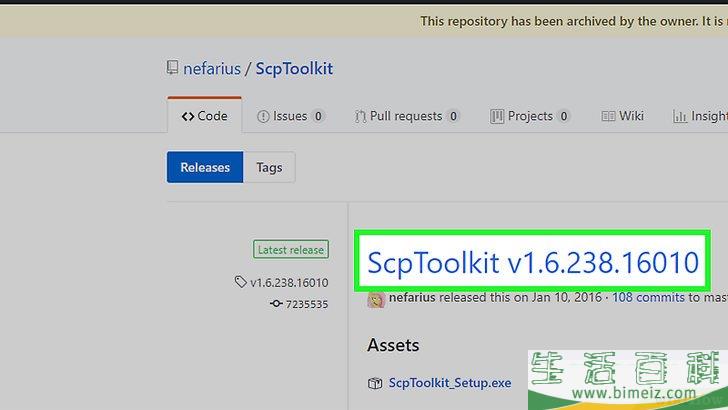Image resolution: width=728 pixels, height=410 pixels.
Task: Open the Projects tab
Action: point(530,116)
